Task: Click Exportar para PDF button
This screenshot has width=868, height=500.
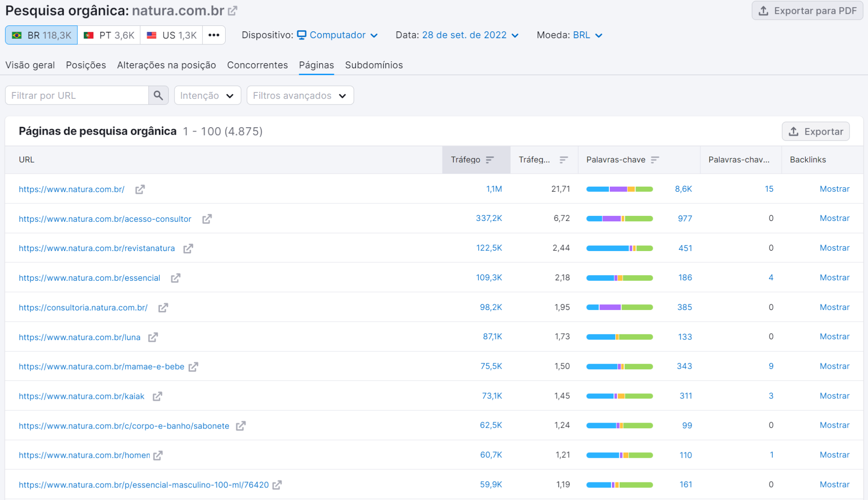Action: click(807, 11)
